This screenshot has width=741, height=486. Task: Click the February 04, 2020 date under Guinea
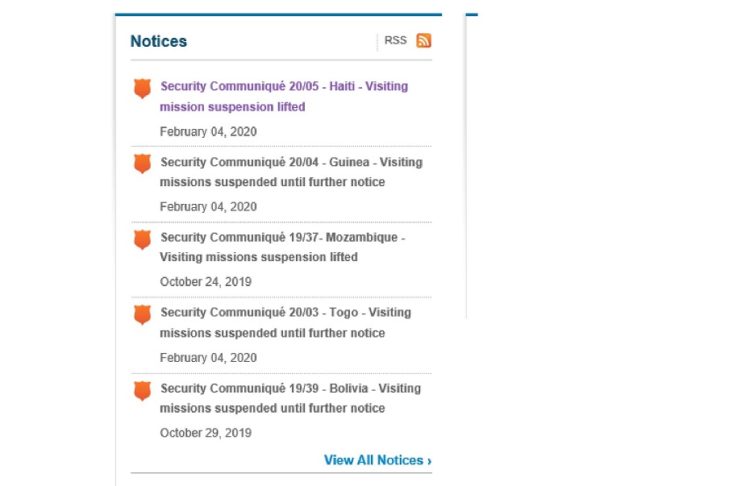pos(208,207)
